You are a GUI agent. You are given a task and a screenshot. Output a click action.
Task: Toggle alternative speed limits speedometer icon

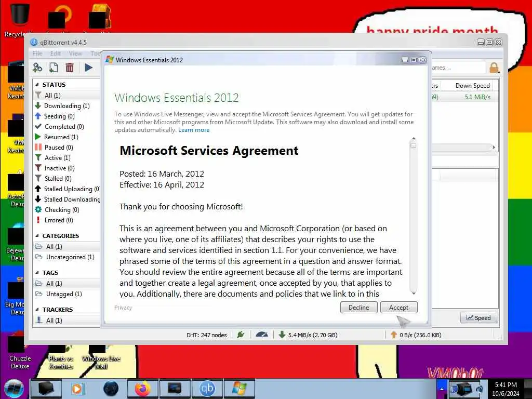click(262, 335)
